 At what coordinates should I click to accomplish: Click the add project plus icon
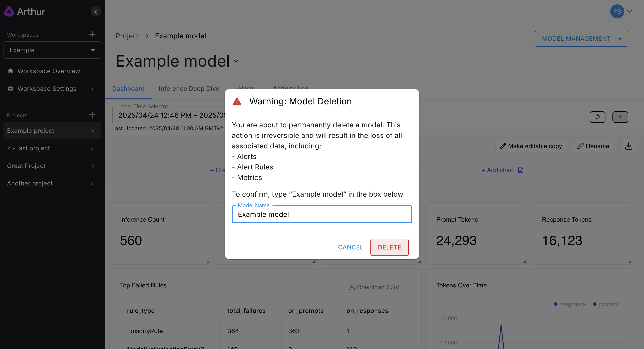click(x=92, y=115)
